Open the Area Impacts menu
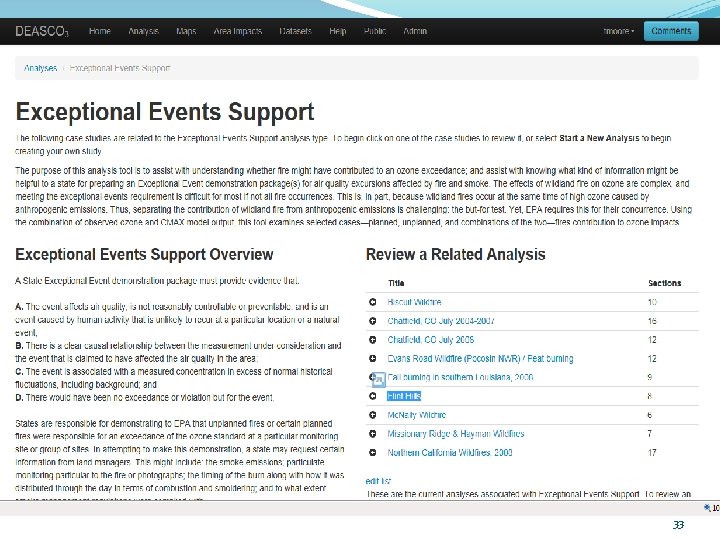This screenshot has width=720, height=540. point(237,31)
